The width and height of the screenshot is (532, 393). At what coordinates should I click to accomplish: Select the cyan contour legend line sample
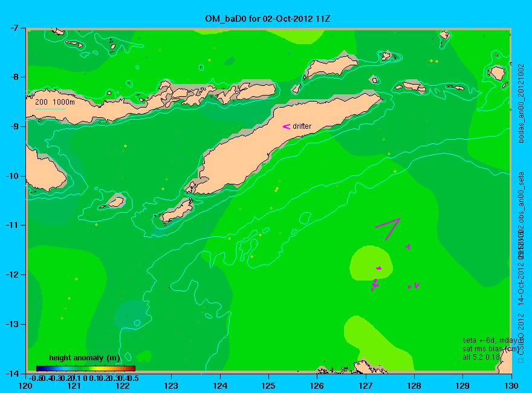point(50,109)
